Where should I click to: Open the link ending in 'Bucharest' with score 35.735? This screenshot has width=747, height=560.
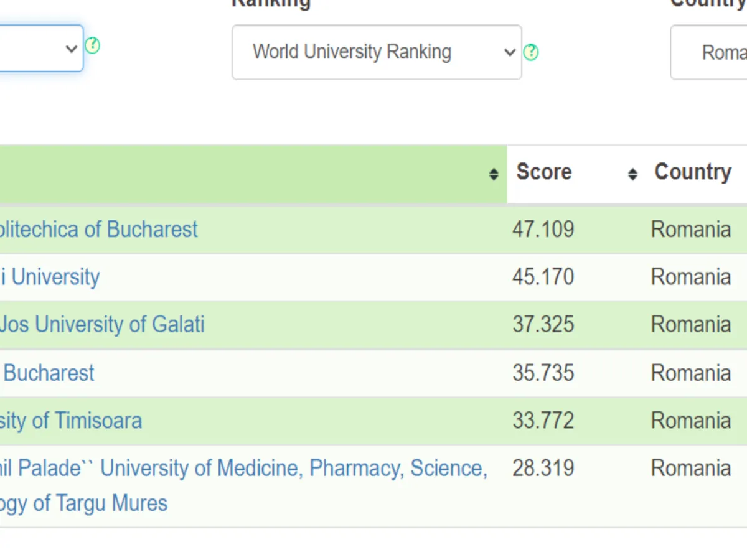(x=49, y=373)
